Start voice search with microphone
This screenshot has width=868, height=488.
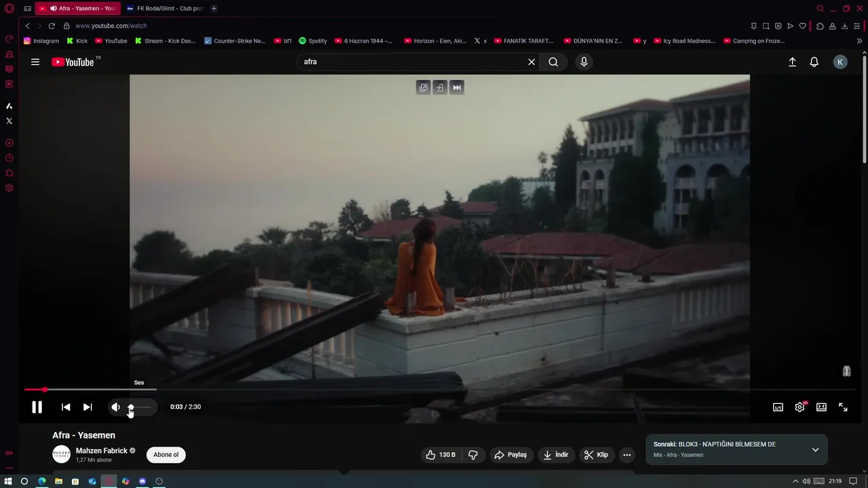584,62
